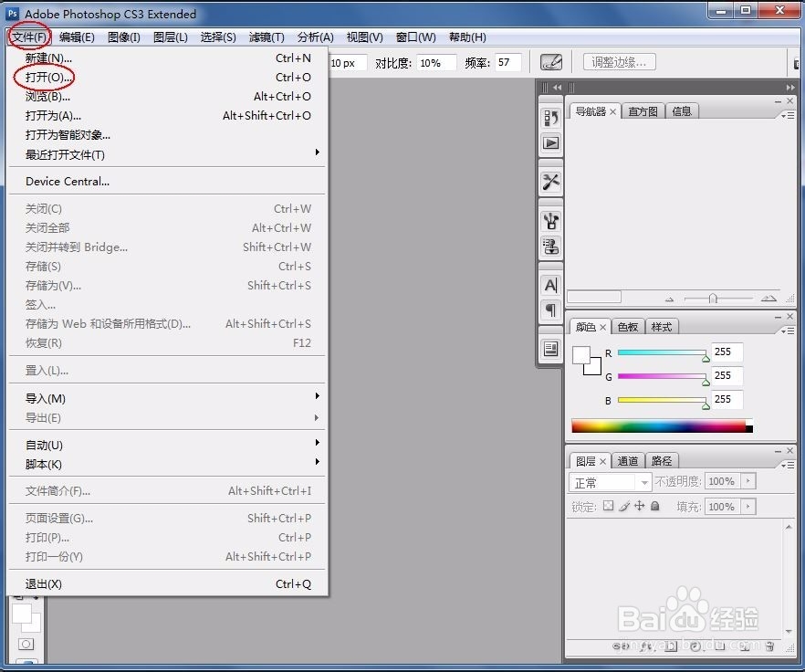805x672 pixels.
Task: Click the new group folder icon
Action: point(720,646)
